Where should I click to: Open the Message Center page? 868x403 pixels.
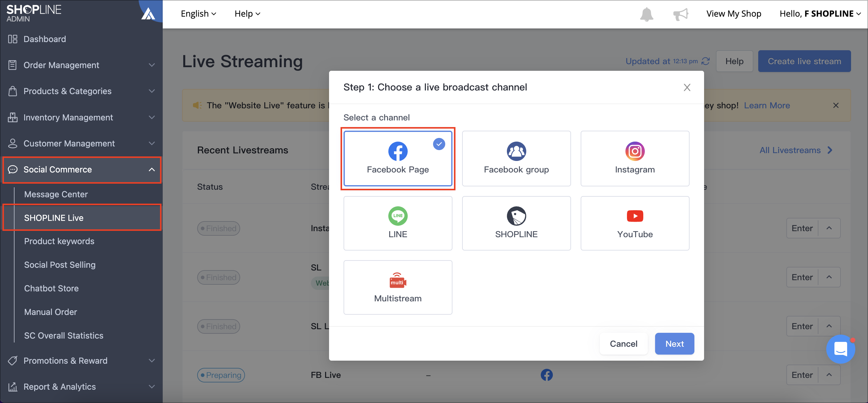tap(56, 195)
